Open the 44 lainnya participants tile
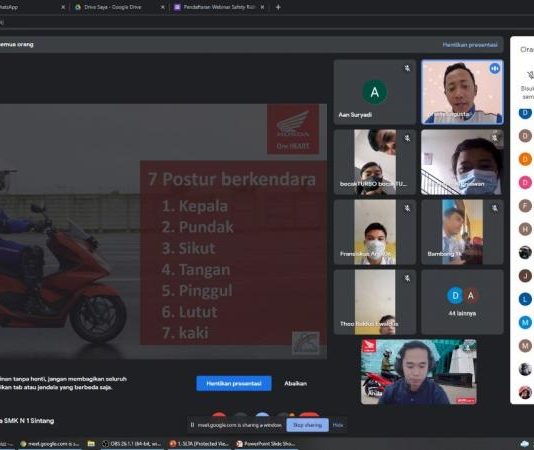534x450 pixels. click(462, 302)
